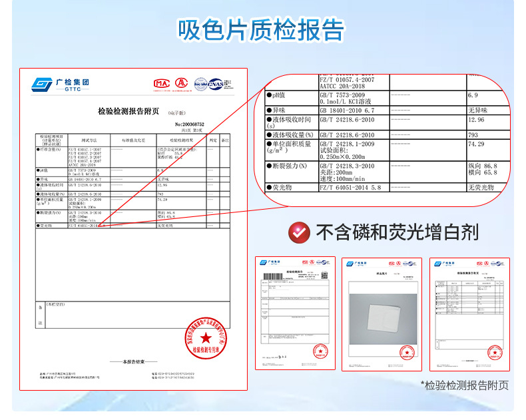Click the 无荧光物 result in the enlarged table

pos(481,188)
